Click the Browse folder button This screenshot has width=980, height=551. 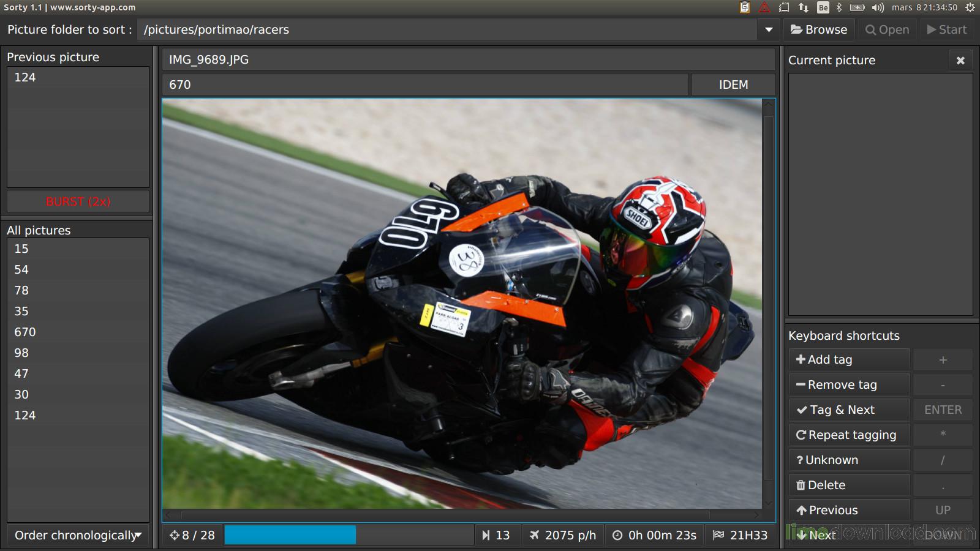tap(819, 29)
